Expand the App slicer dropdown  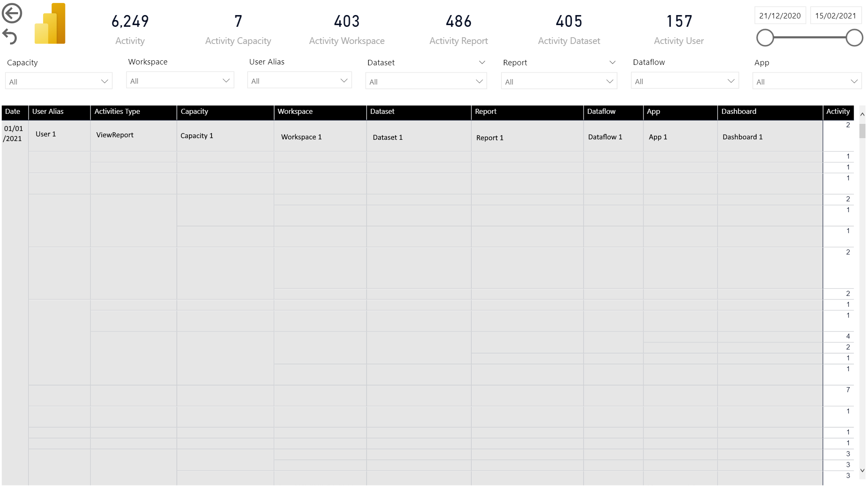807,81
